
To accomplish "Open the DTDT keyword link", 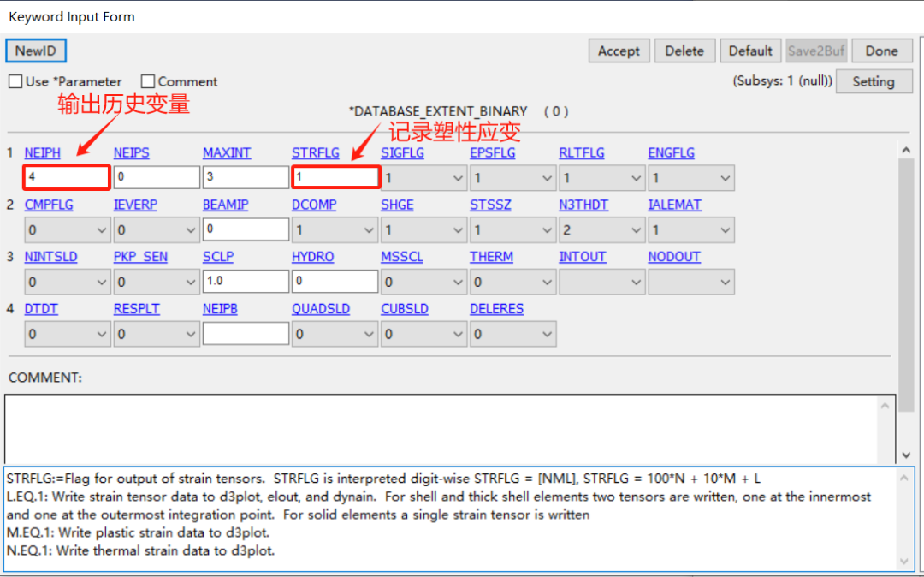I will (x=41, y=309).
